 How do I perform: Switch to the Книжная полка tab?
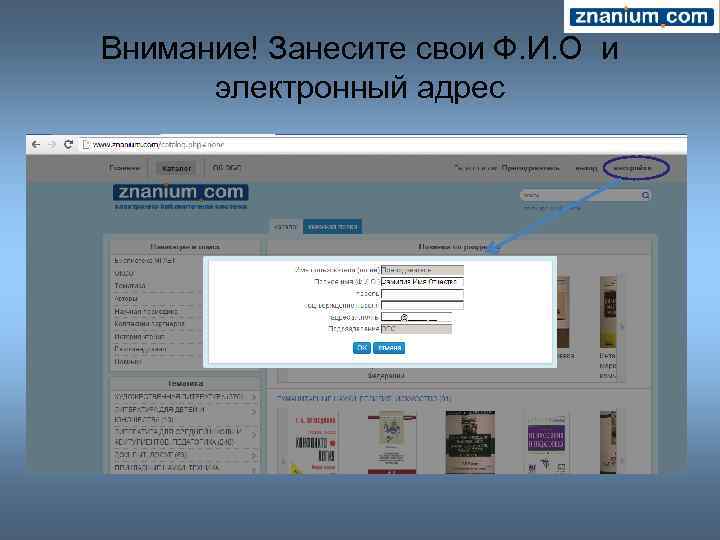tap(333, 227)
